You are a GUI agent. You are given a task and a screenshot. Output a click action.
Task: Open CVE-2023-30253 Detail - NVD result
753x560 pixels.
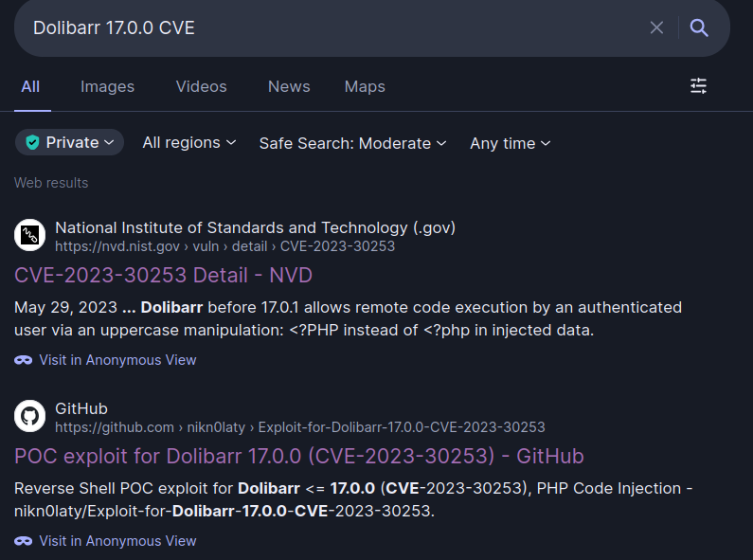click(163, 275)
